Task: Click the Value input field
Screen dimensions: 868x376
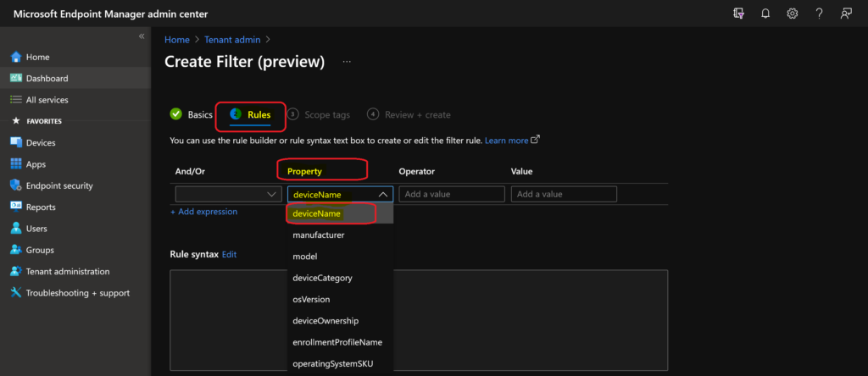Action: pos(564,194)
